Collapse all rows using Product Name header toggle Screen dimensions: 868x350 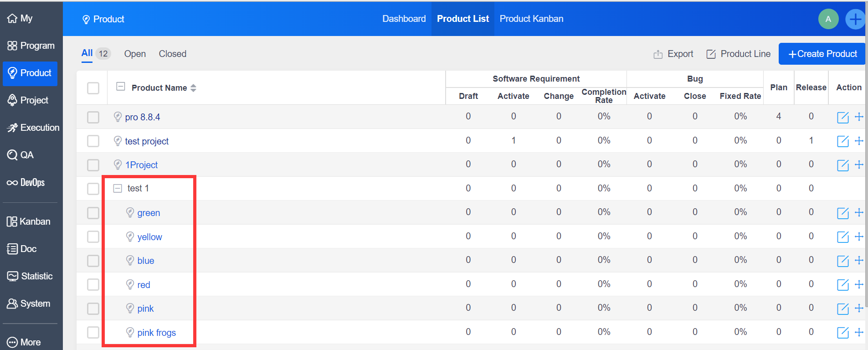(121, 87)
